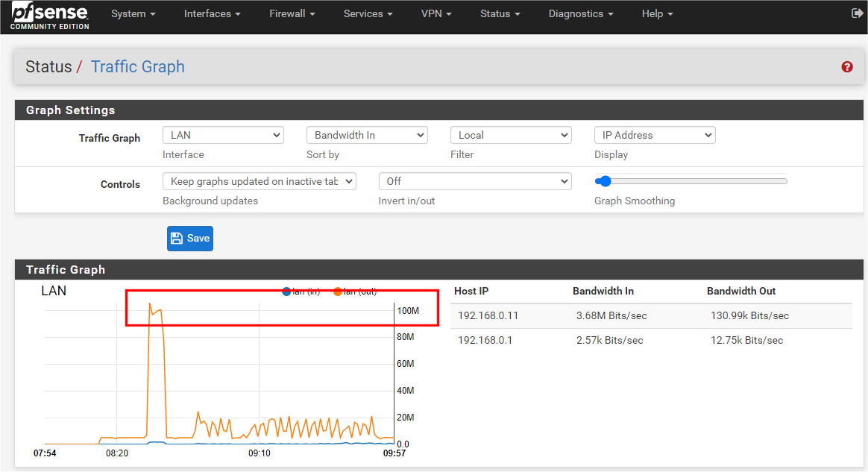Click the 20M label on graph y-axis
Image resolution: width=868 pixels, height=472 pixels.
pos(405,418)
